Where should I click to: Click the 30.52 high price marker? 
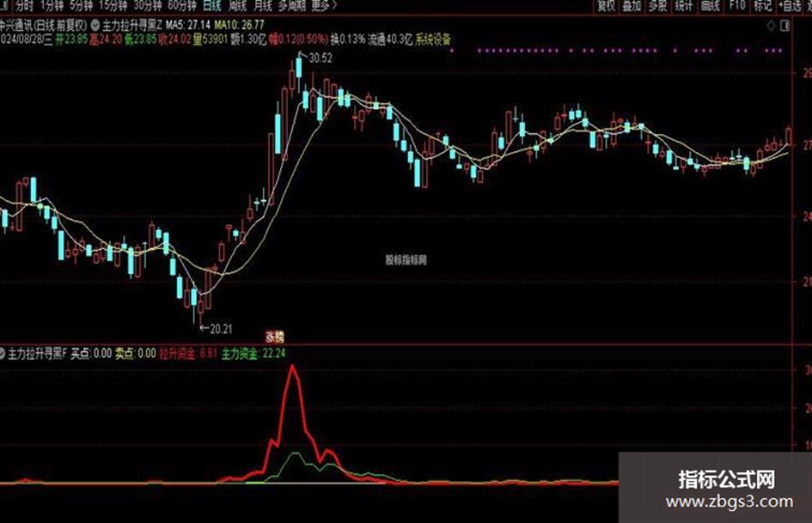(x=321, y=58)
